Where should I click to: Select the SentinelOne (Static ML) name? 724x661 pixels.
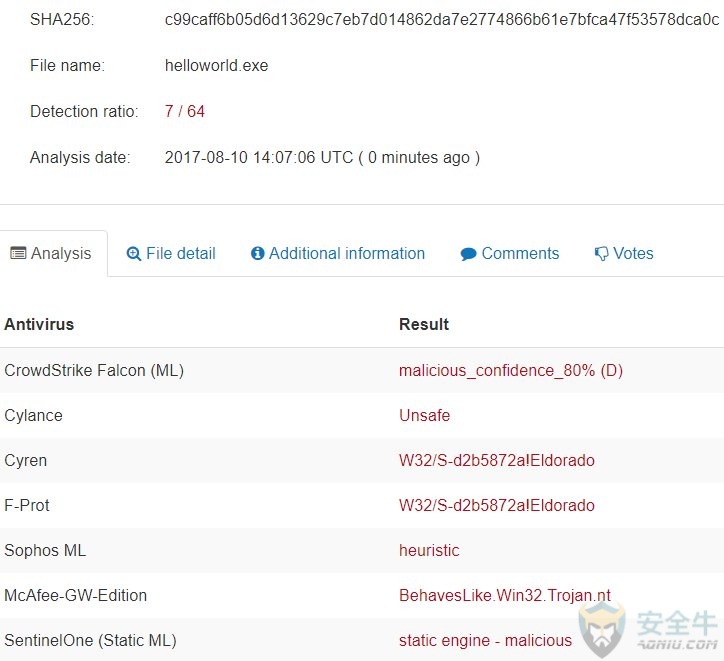click(x=90, y=641)
